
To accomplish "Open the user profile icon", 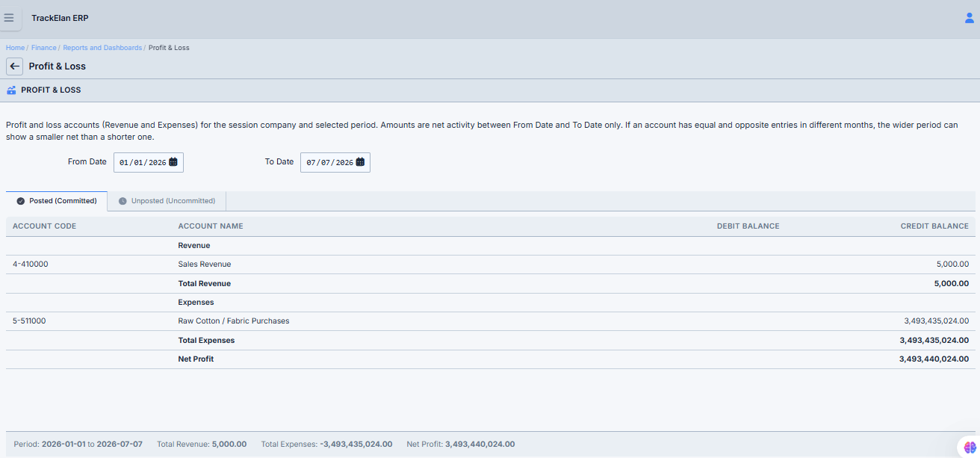I will click(x=970, y=18).
